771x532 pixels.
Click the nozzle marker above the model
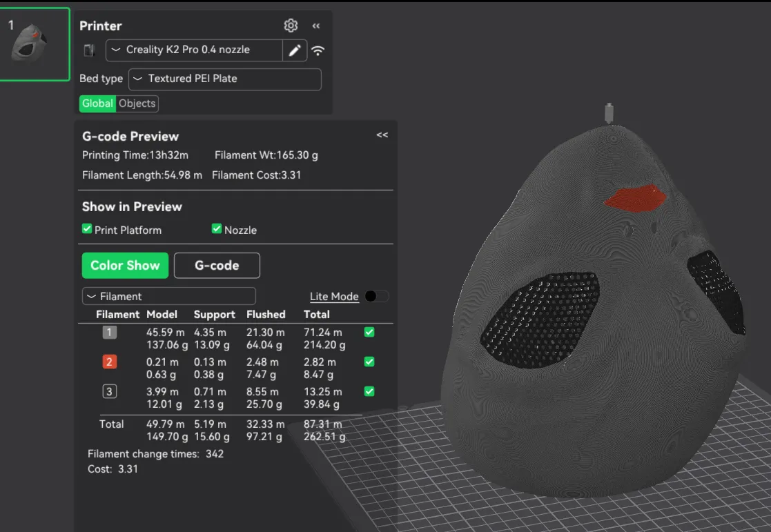pyautogui.click(x=609, y=113)
